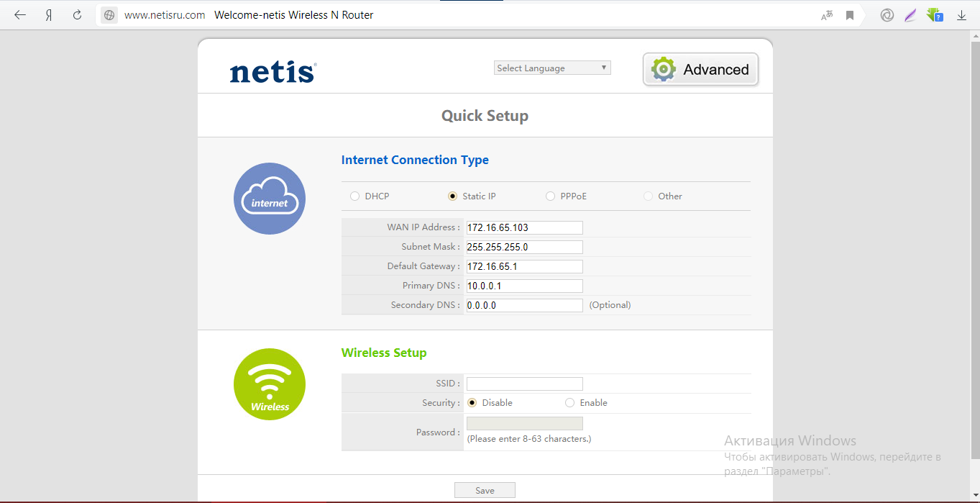The width and height of the screenshot is (980, 503).
Task: Open browser downloads arrow icon
Action: pyautogui.click(x=961, y=15)
